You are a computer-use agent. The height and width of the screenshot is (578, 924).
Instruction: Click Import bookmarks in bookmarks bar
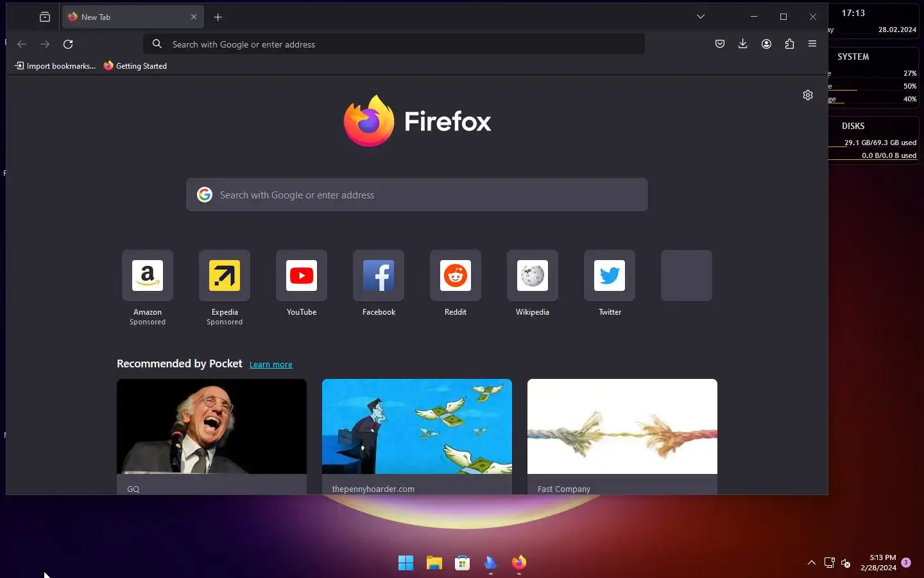(55, 66)
